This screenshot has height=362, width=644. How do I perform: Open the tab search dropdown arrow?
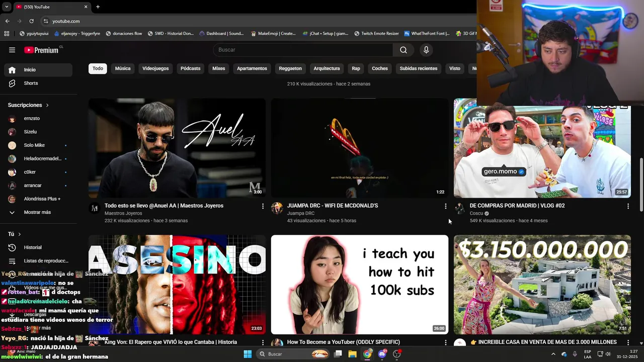7,7
